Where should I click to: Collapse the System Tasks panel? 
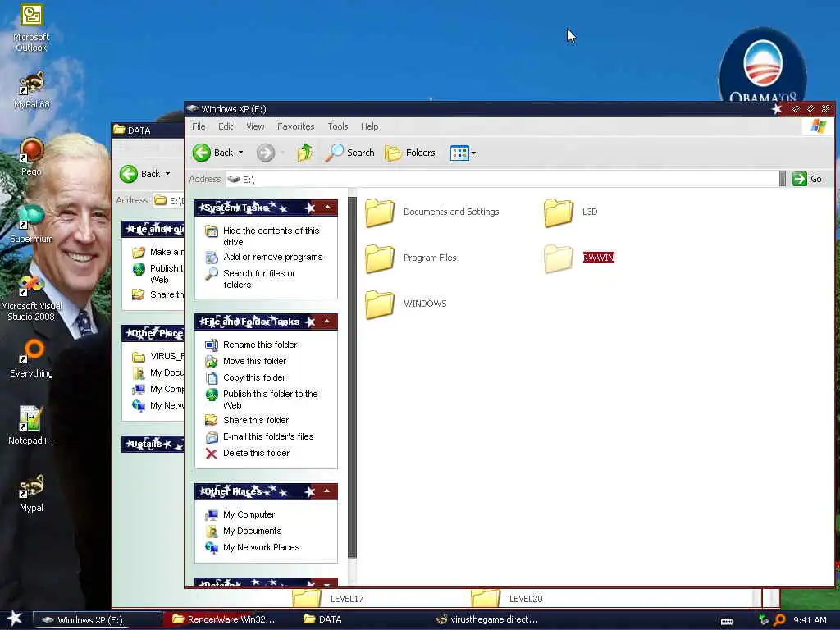point(327,208)
